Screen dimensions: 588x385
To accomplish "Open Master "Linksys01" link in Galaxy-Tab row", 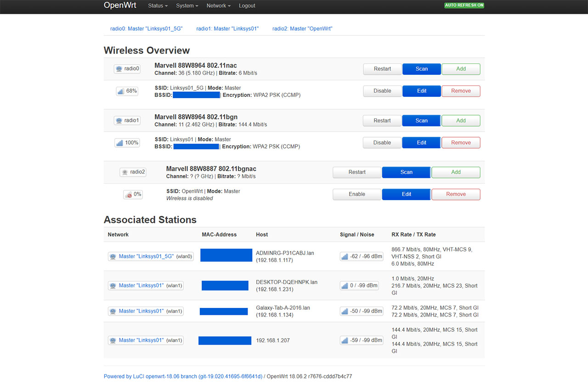I will [141, 311].
